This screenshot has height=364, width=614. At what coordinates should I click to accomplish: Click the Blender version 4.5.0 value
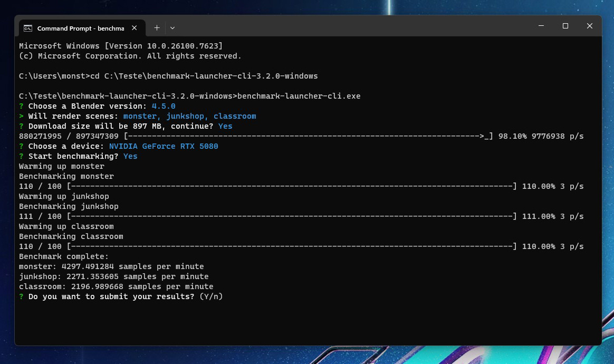164,106
